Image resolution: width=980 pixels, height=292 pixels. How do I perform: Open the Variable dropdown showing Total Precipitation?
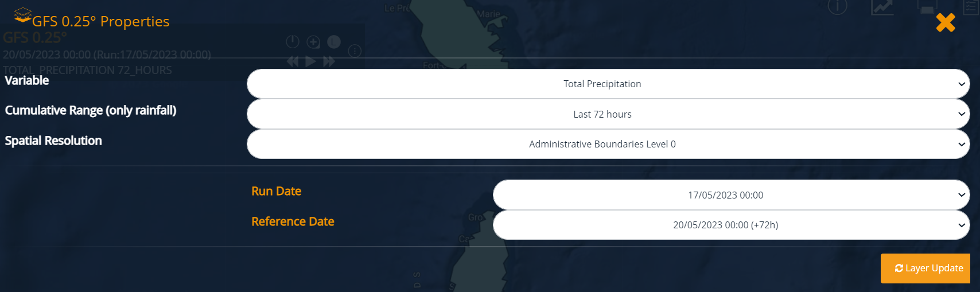[608, 84]
